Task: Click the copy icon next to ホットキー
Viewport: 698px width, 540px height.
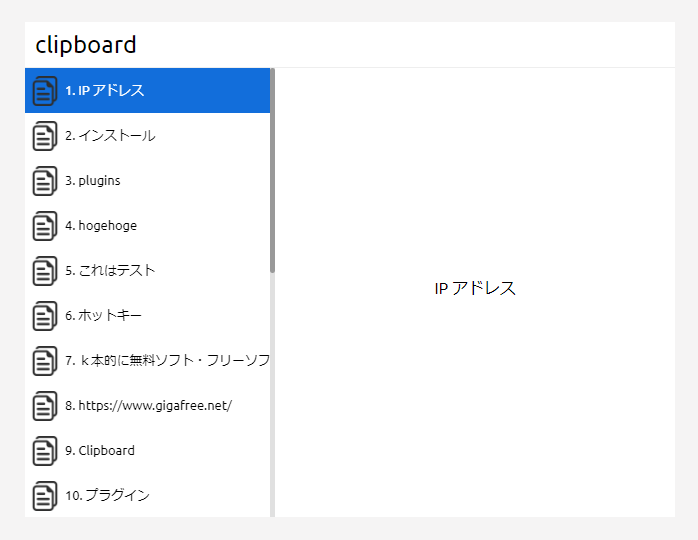Action: pyautogui.click(x=45, y=316)
